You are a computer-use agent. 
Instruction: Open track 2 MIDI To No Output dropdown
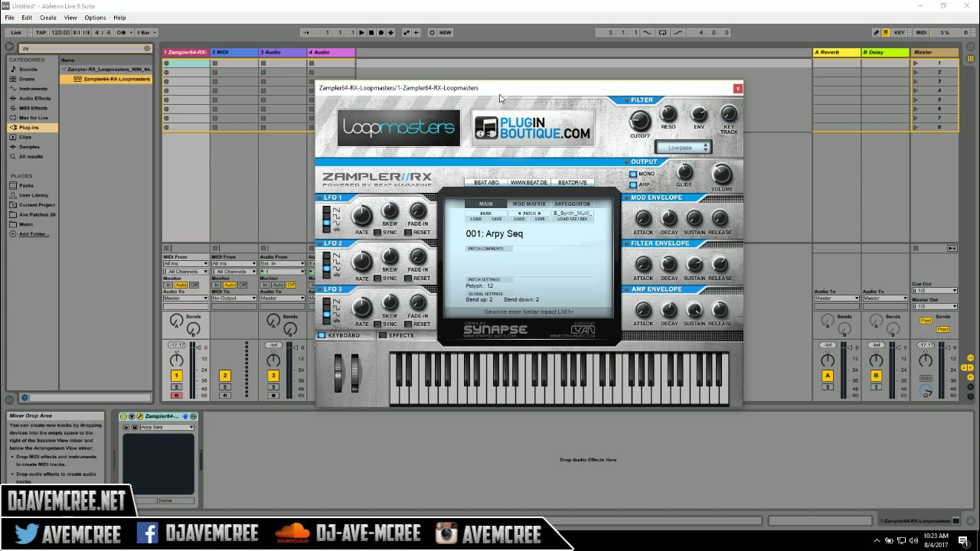(234, 298)
